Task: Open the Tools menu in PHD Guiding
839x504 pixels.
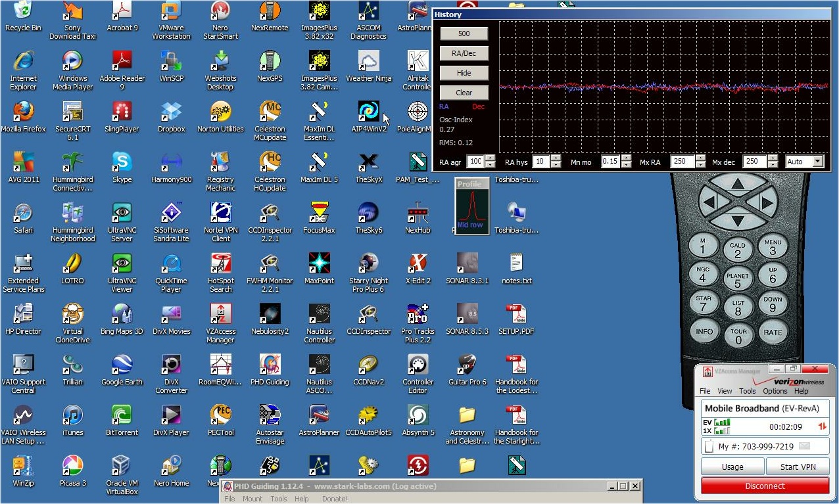Action: [x=279, y=499]
